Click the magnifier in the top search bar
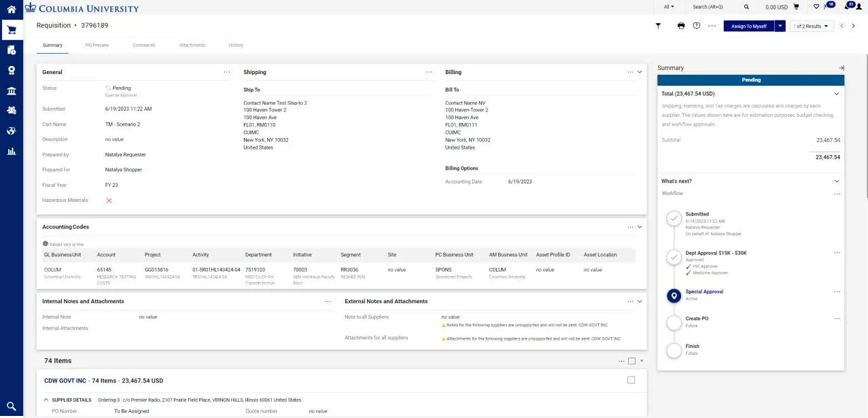 tap(746, 7)
